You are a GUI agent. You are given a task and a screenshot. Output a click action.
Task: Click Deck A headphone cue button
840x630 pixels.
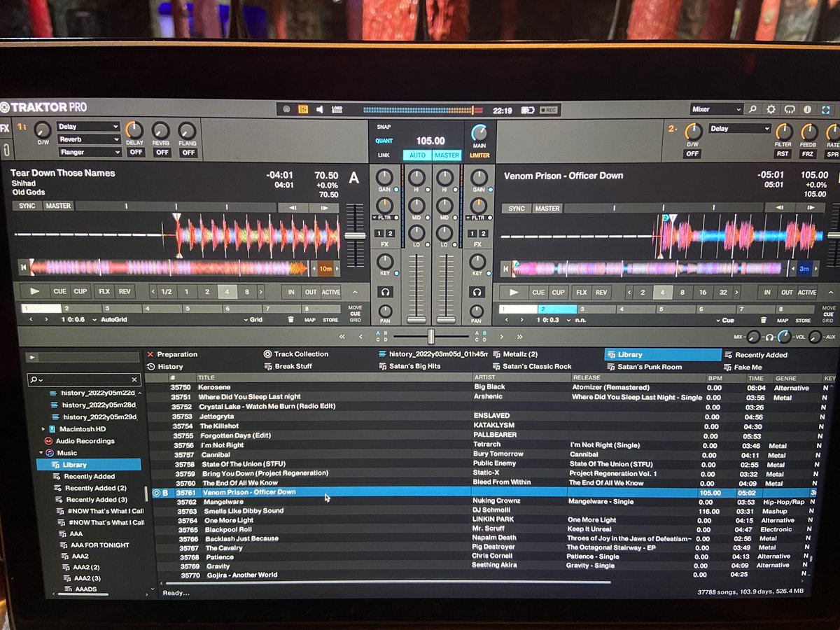pos(384,292)
